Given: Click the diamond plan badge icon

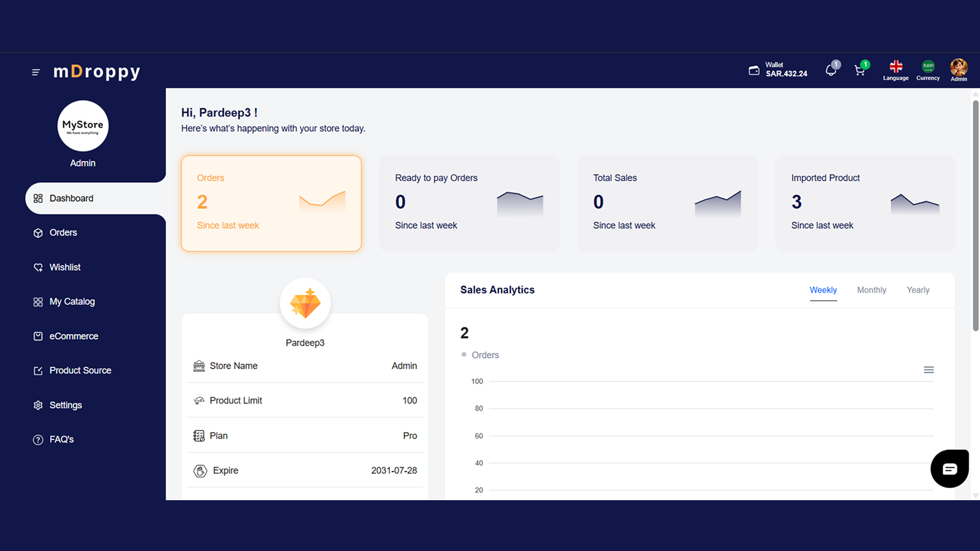Looking at the screenshot, I should [305, 303].
